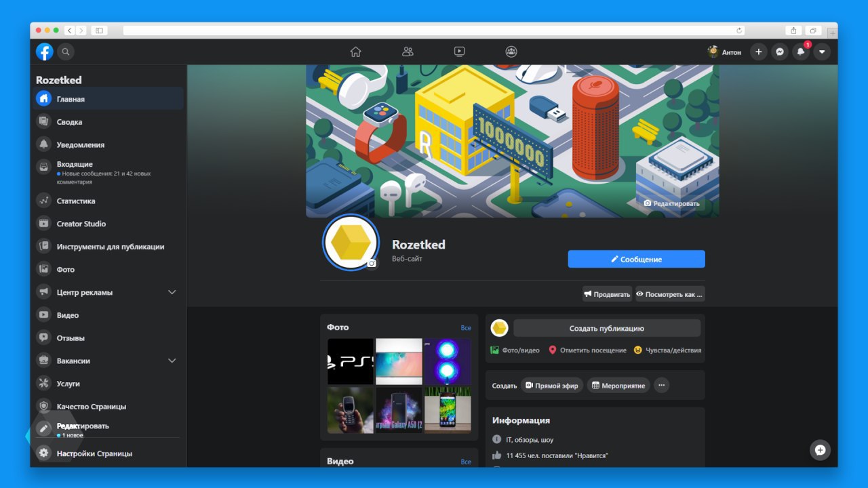Click Safari address bar
Viewport: 868px width, 488px height.
click(x=434, y=30)
